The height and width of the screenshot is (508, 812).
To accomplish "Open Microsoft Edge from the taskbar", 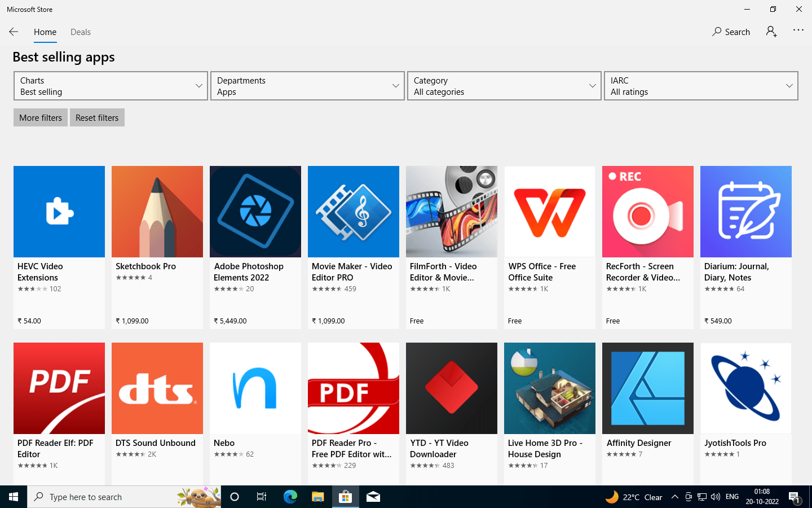I will tap(290, 497).
